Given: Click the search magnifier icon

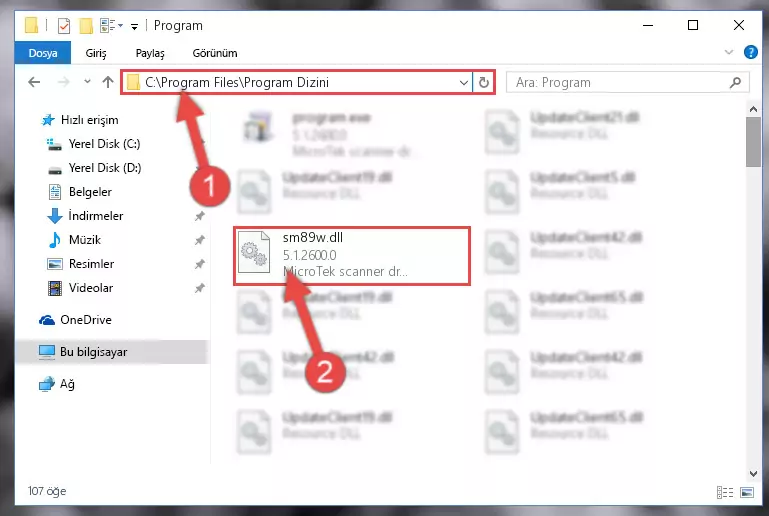Looking at the screenshot, I should [735, 82].
